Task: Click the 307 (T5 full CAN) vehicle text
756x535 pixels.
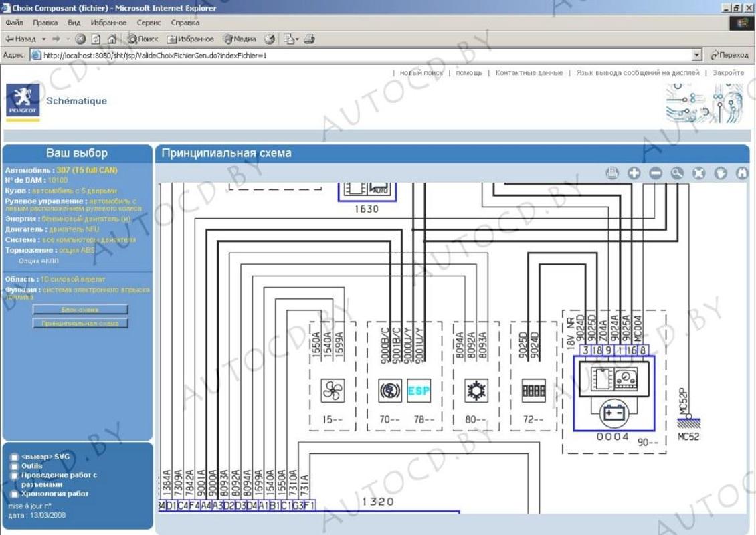Action: pyautogui.click(x=87, y=170)
